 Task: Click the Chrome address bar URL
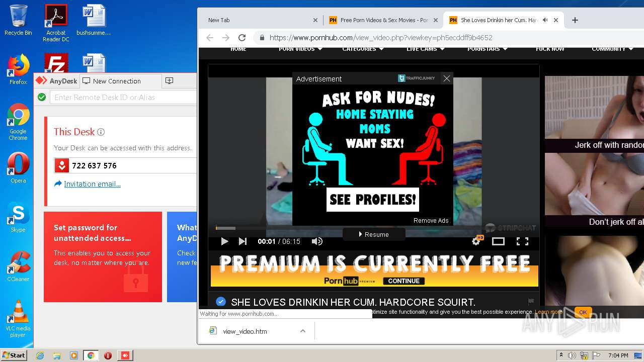pos(381,38)
